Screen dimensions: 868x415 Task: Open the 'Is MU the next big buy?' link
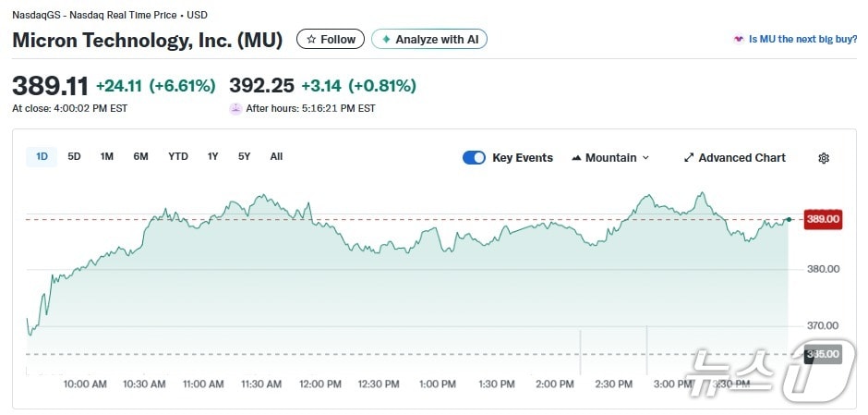[802, 40]
